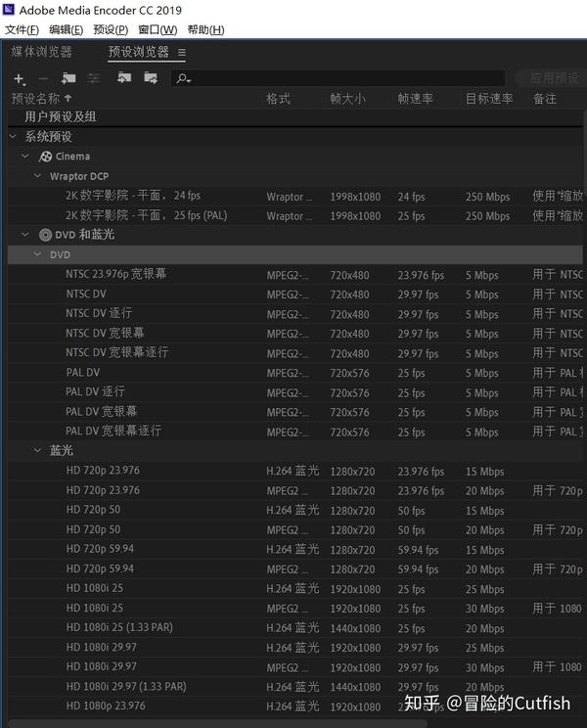Sort by the 格式 column header

(x=278, y=99)
